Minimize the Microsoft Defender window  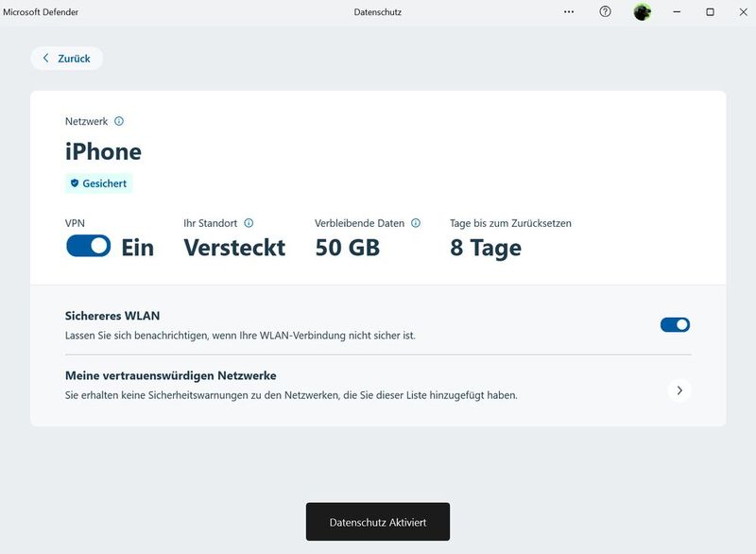(677, 12)
